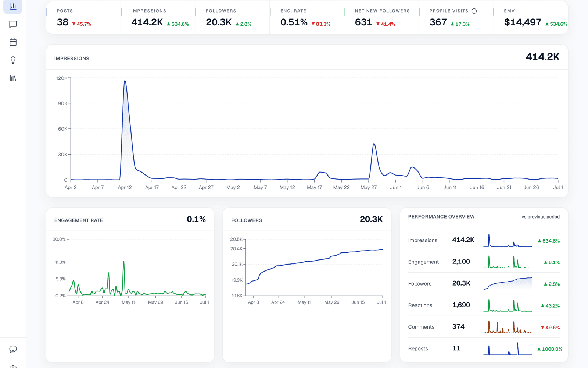Click the Comments row in Performance Overview
The width and height of the screenshot is (588, 368).
pyautogui.click(x=484, y=327)
